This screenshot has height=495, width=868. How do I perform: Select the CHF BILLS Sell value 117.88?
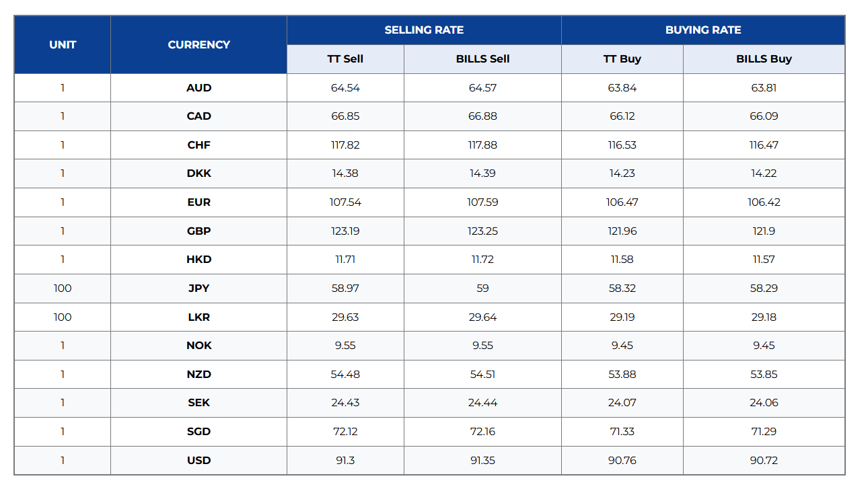(482, 145)
